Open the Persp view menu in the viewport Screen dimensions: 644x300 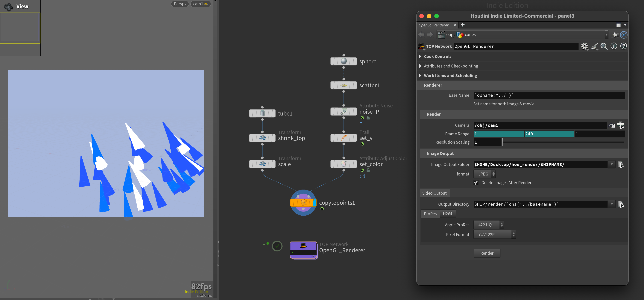[180, 4]
